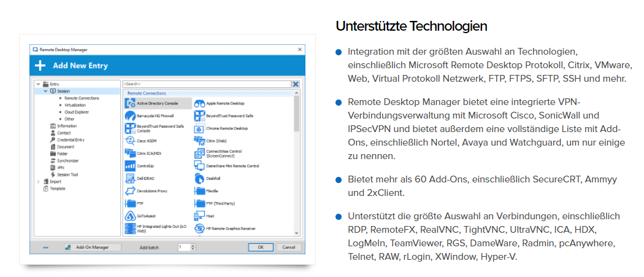The width and height of the screenshot is (644, 277).
Task: Click the Unterstützte Technologien heading
Action: (412, 26)
